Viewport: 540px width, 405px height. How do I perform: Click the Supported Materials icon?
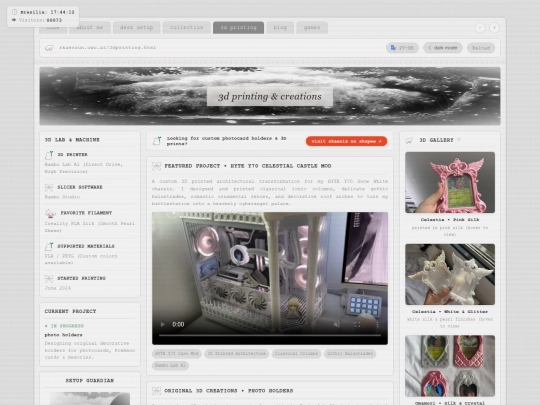(x=49, y=246)
